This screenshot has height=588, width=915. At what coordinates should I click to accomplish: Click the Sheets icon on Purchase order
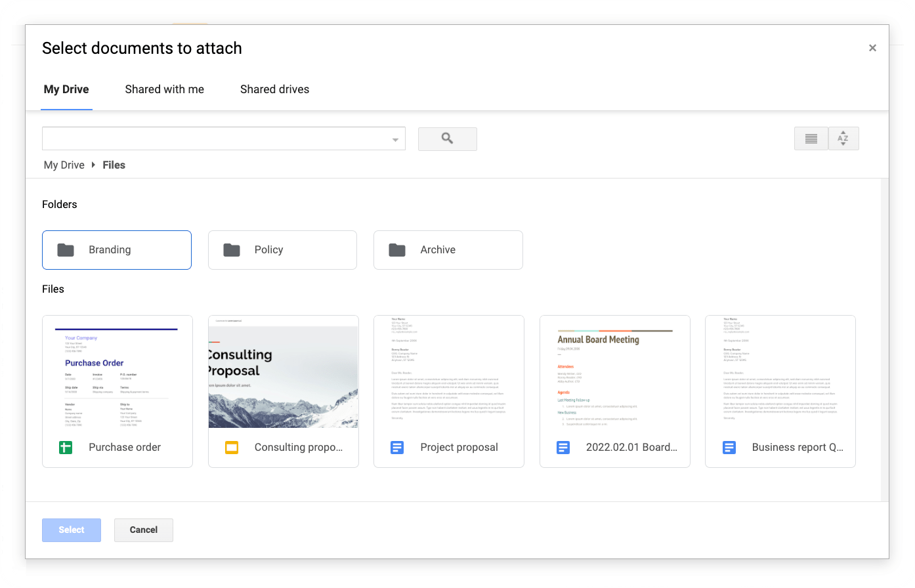pyautogui.click(x=65, y=447)
